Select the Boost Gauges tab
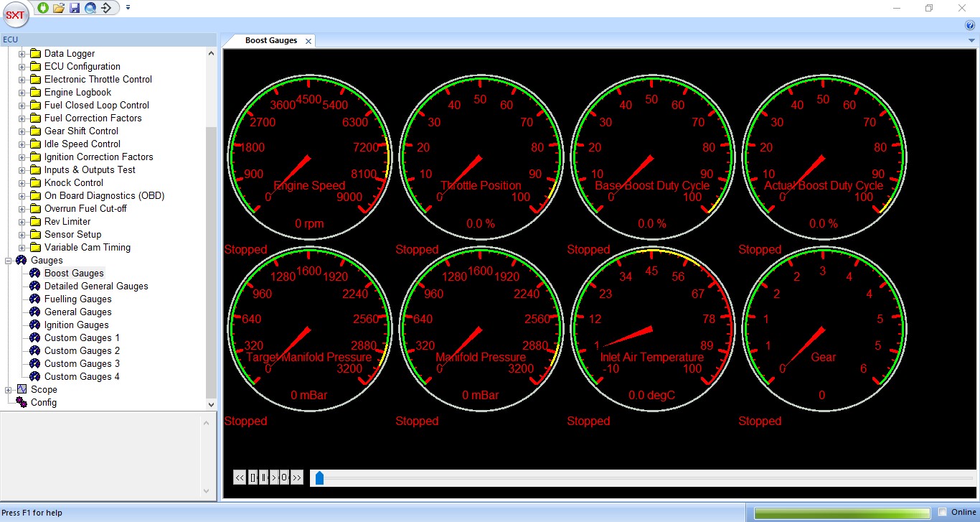Screen dimensions: 980x522 coord(270,41)
